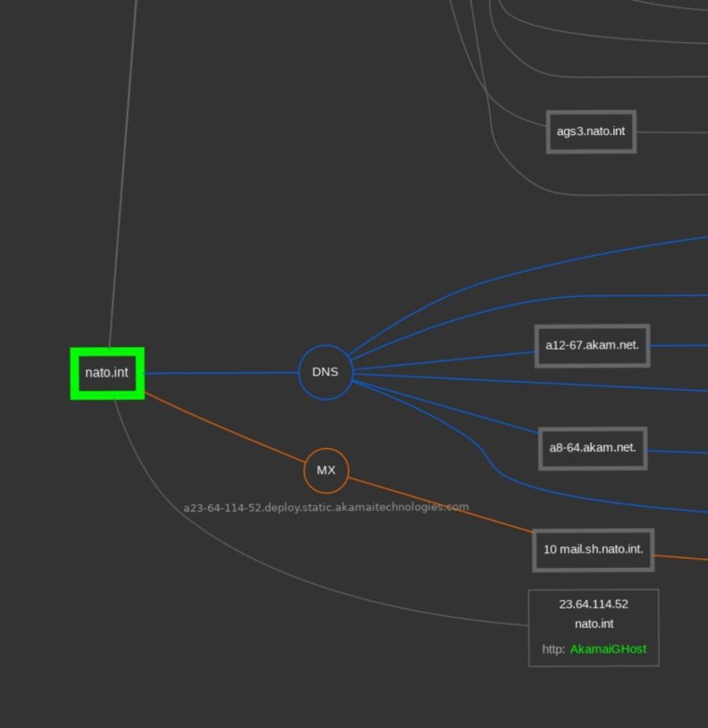The width and height of the screenshot is (708, 728).
Task: Click the 23.64.114.52 IP address text
Action: tap(594, 604)
